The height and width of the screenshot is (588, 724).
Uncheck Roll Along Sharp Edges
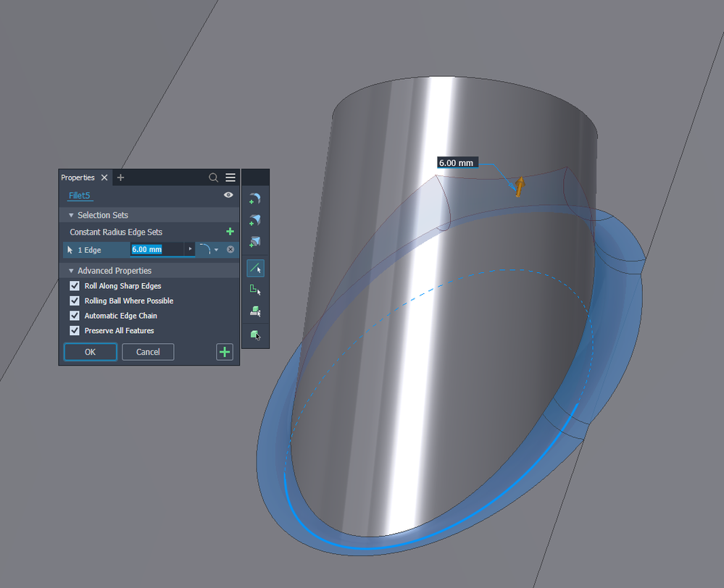pos(75,286)
